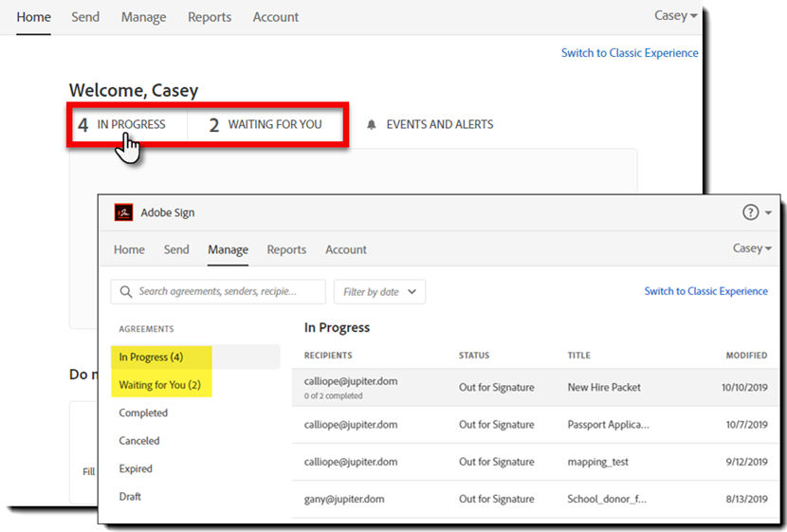
Task: Open the Filter by date dropdown
Action: click(x=379, y=291)
